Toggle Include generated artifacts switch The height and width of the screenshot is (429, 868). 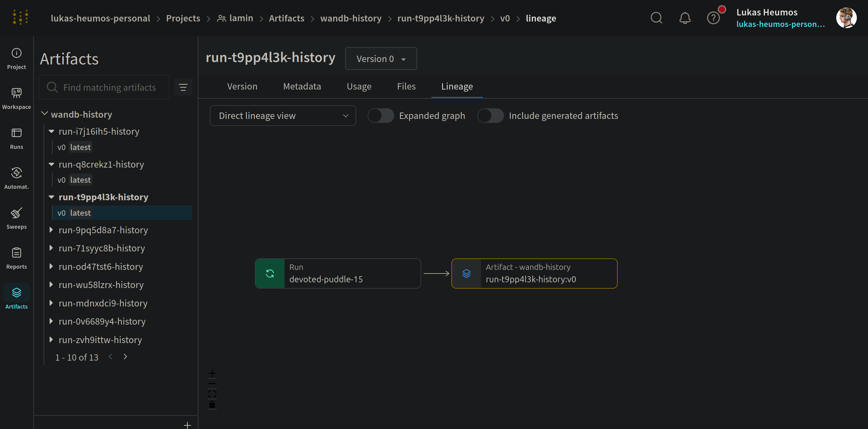coord(490,116)
